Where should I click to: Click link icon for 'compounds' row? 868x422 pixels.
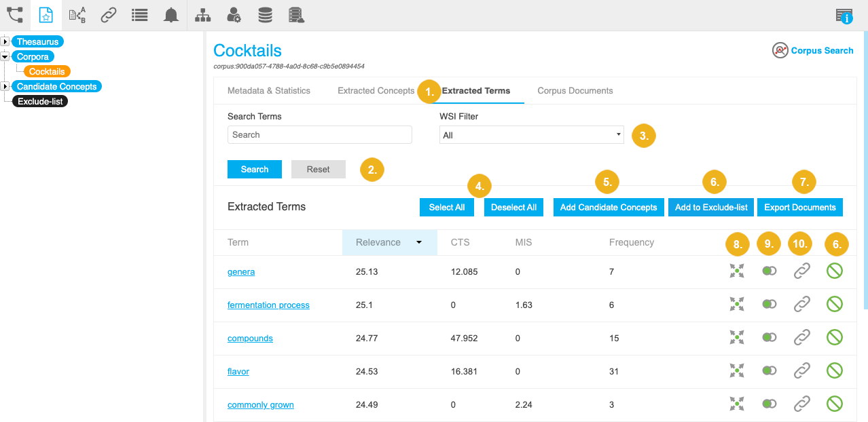tap(802, 337)
